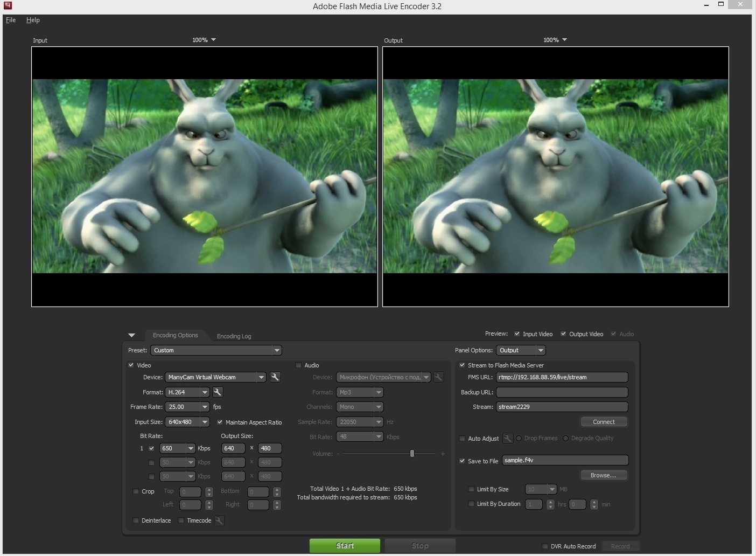Open audio device settings wrench icon
The height and width of the screenshot is (556, 756).
tap(438, 377)
